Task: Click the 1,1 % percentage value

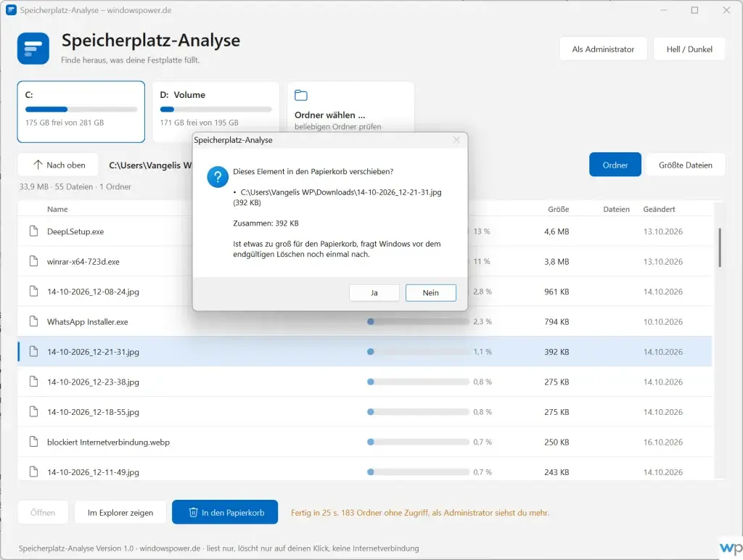Action: [x=483, y=352]
